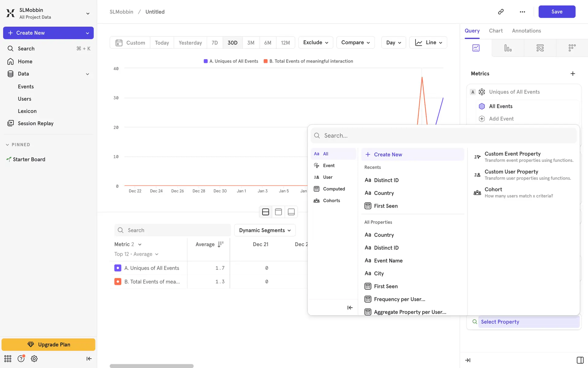Switch to split chart and table layout
Image resolution: width=588 pixels, height=368 pixels.
(266, 212)
